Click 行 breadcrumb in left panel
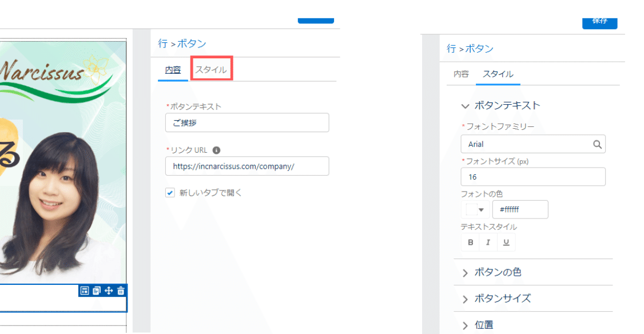Screen dimensions: 644x334 click(162, 43)
